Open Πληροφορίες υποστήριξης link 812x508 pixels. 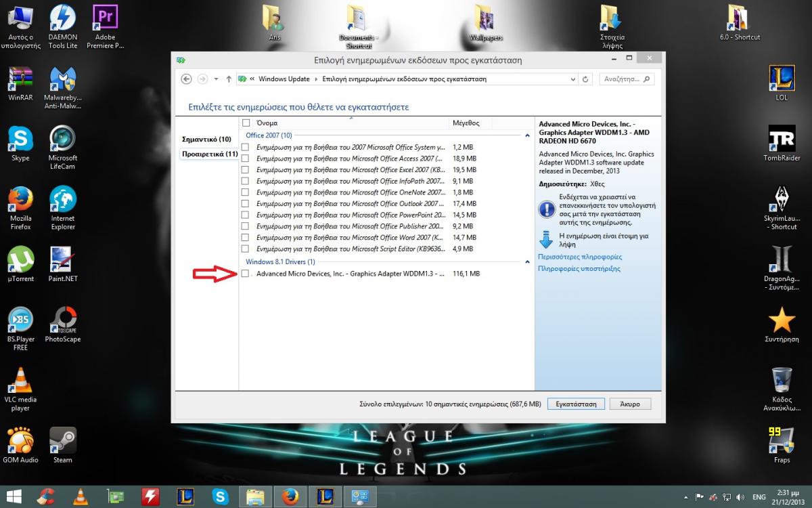[579, 269]
